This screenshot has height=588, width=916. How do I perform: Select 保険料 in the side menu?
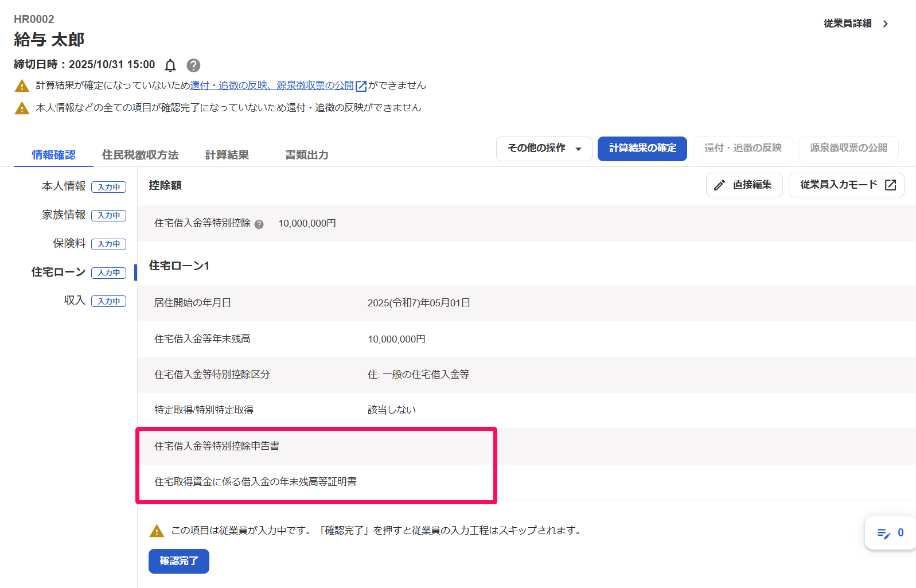[x=69, y=243]
